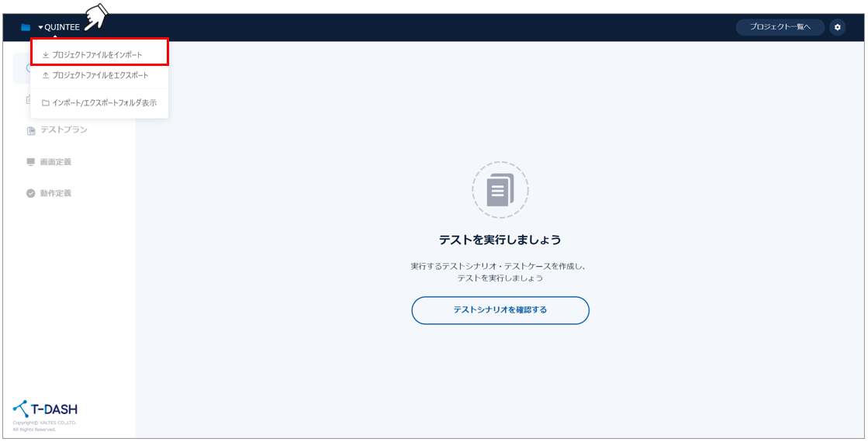Click the QUINTEE project name
The height and width of the screenshot is (442, 868).
pyautogui.click(x=62, y=28)
